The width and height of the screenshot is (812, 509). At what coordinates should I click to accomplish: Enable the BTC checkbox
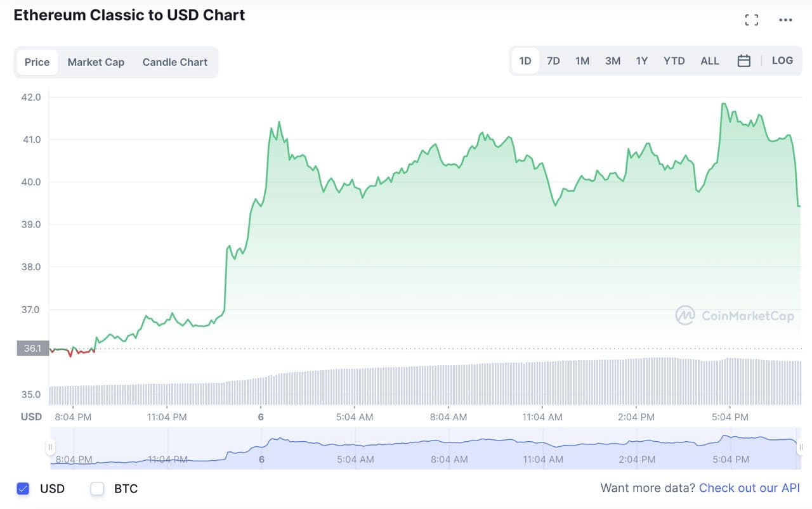pyautogui.click(x=97, y=489)
